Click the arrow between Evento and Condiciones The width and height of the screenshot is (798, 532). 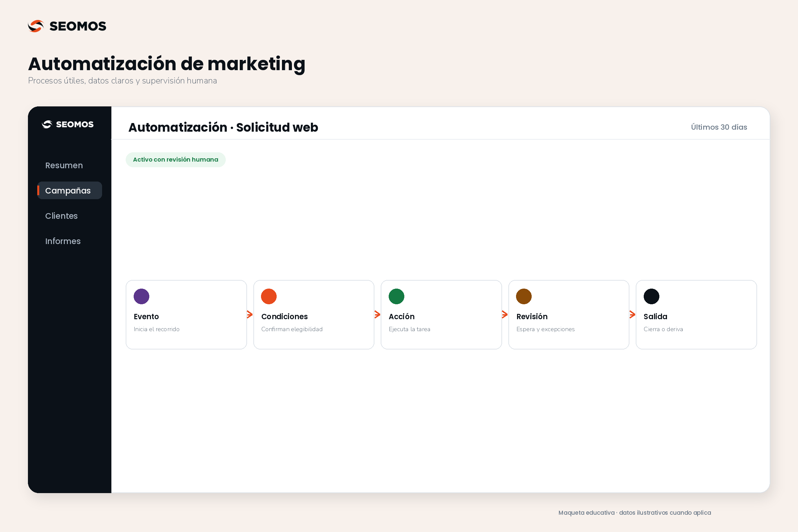click(250, 315)
